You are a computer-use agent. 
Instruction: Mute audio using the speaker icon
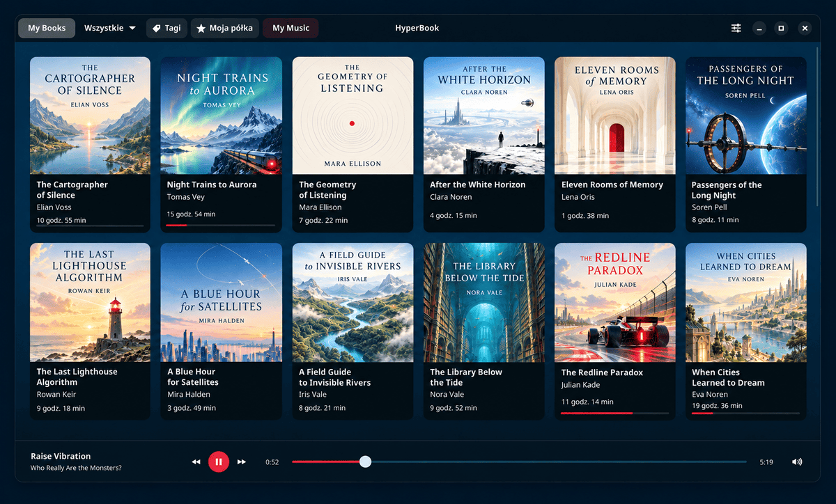point(797,462)
